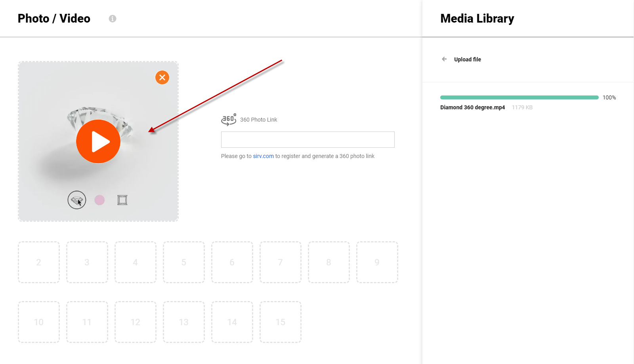Select empty media slot 12
634x364 pixels.
[x=136, y=322]
